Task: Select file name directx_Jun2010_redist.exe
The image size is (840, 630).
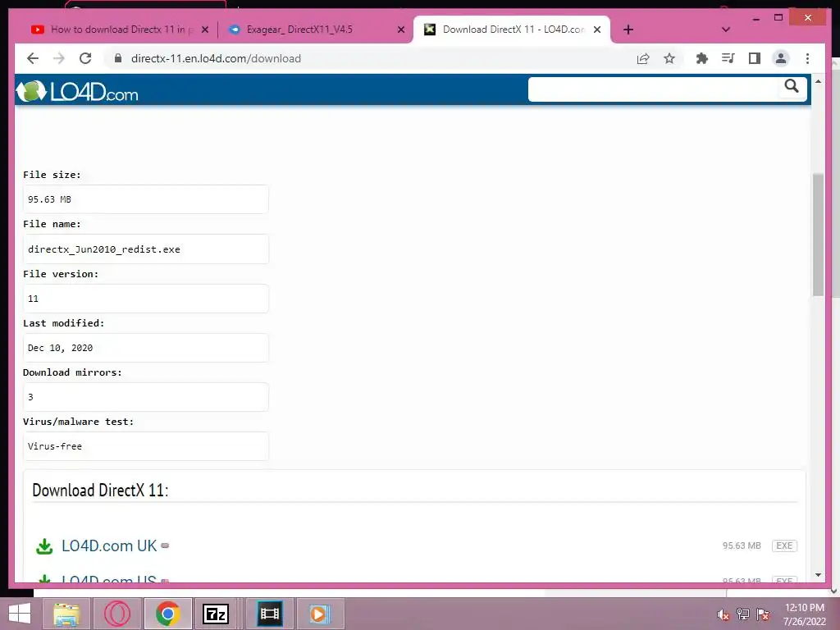Action: click(x=146, y=249)
